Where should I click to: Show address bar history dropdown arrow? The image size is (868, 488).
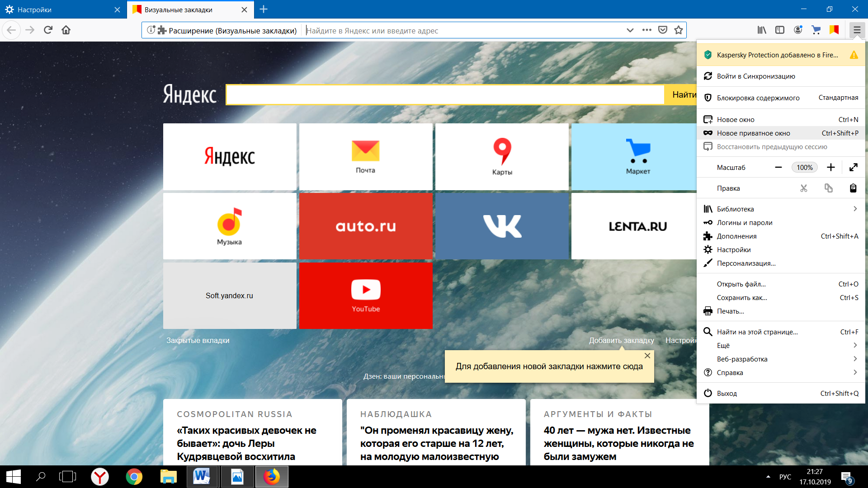tap(630, 30)
